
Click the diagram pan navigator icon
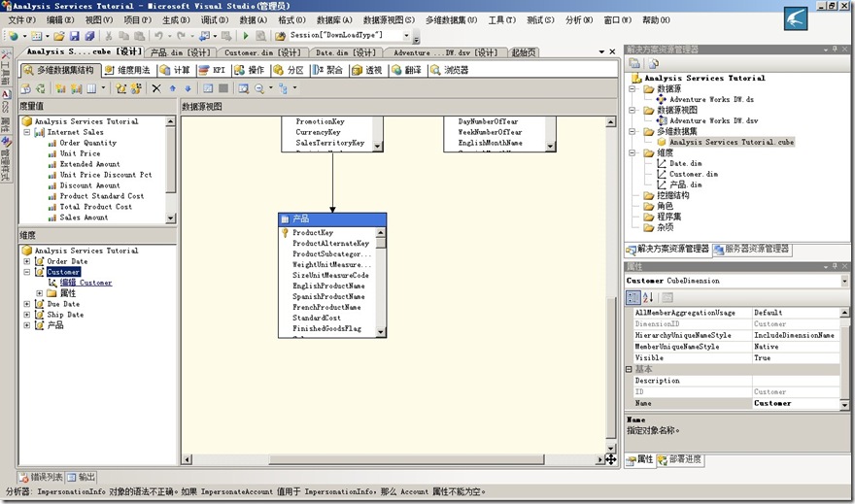[x=611, y=459]
